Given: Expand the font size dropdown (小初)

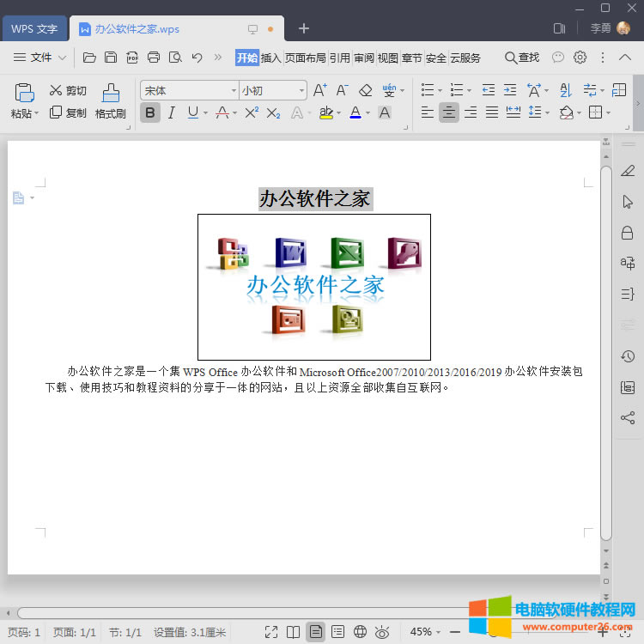Looking at the screenshot, I should click(x=301, y=90).
